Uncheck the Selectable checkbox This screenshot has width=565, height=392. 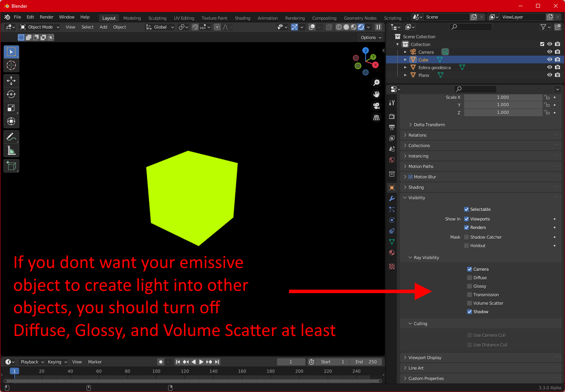pos(466,209)
